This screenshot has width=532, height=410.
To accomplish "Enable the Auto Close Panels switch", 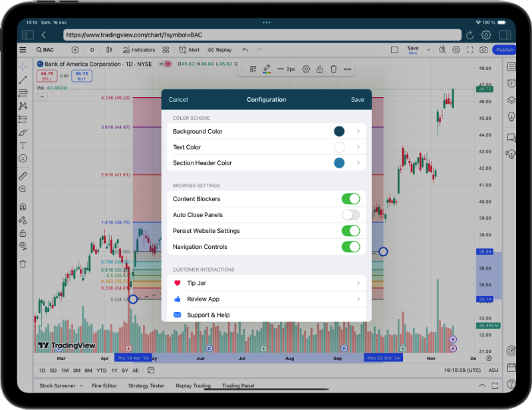I will pyautogui.click(x=350, y=215).
